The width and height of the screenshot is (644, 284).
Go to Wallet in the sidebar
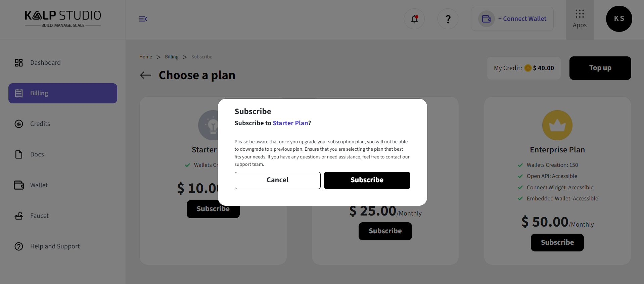coord(39,185)
